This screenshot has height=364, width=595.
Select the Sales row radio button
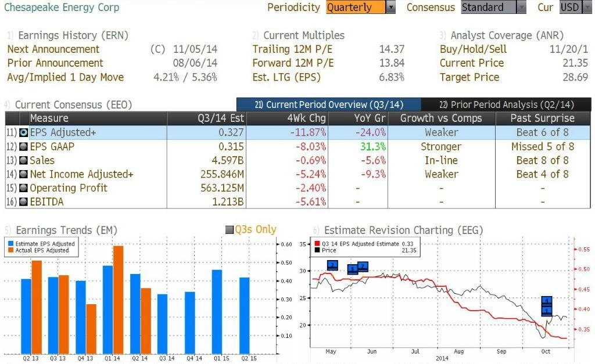[x=23, y=160]
